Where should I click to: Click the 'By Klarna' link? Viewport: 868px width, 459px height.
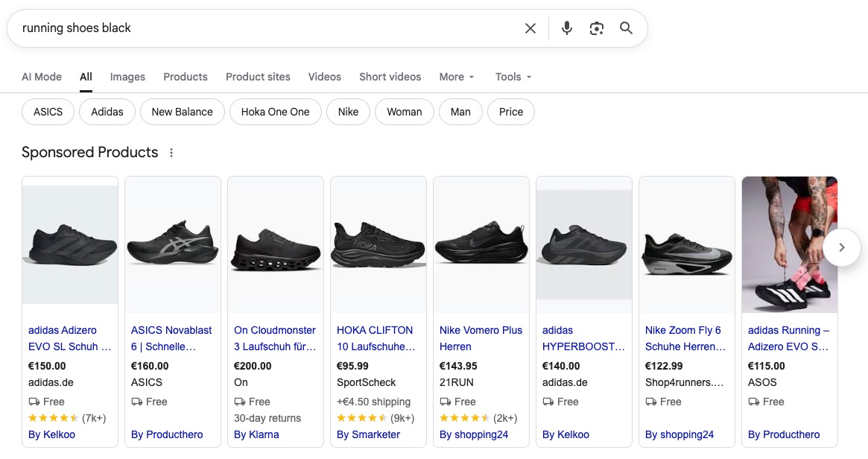[x=256, y=434]
